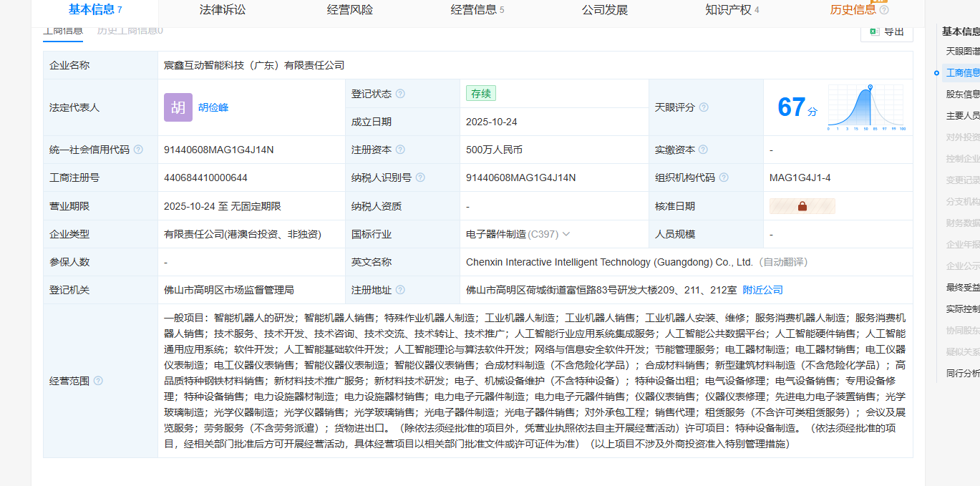
Task: Click the help icon next to 天眼评分
Action: [x=704, y=107]
